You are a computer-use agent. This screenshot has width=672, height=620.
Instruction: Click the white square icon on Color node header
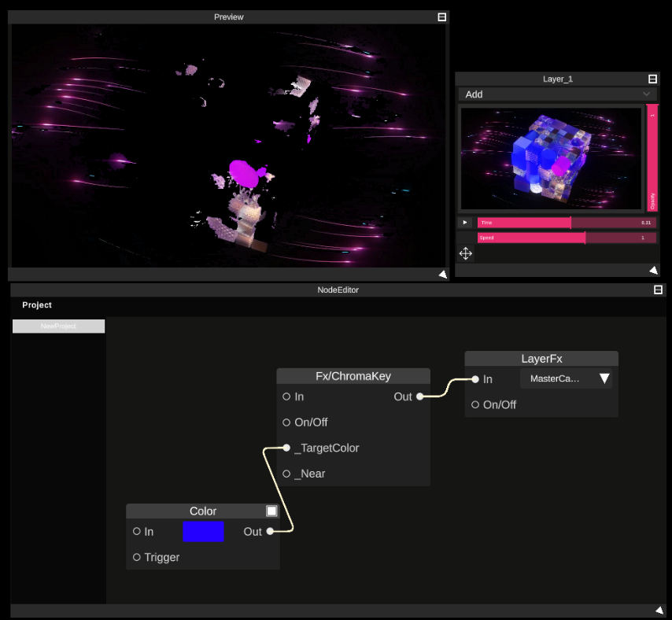[271, 510]
